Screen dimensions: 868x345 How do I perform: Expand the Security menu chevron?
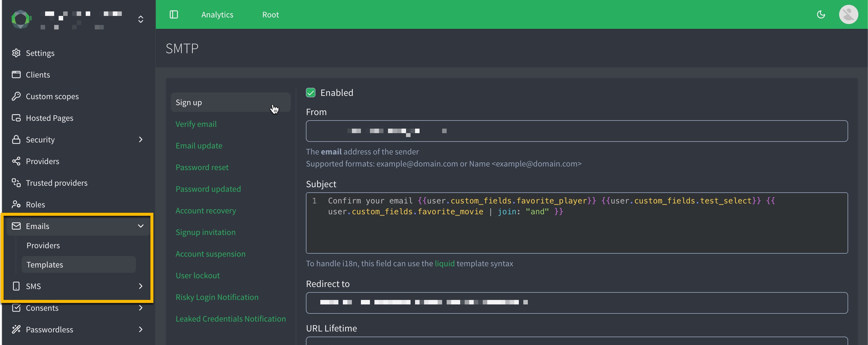click(140, 140)
